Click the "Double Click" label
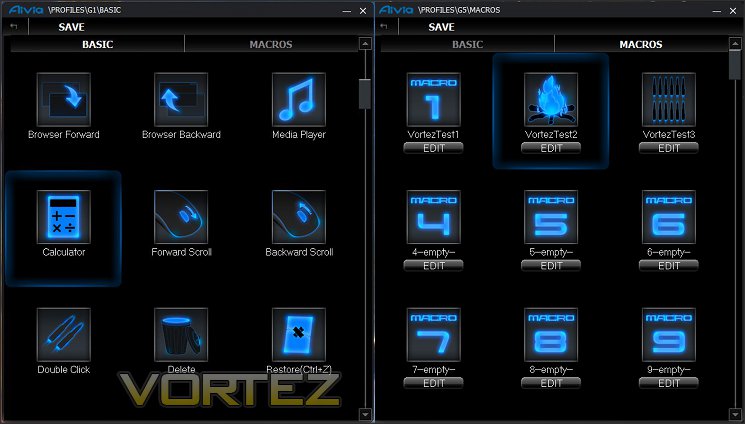 coord(64,369)
